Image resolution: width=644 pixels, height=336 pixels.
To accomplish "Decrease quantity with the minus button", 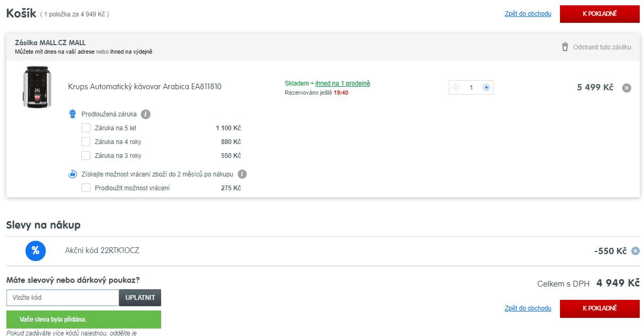I will point(456,87).
